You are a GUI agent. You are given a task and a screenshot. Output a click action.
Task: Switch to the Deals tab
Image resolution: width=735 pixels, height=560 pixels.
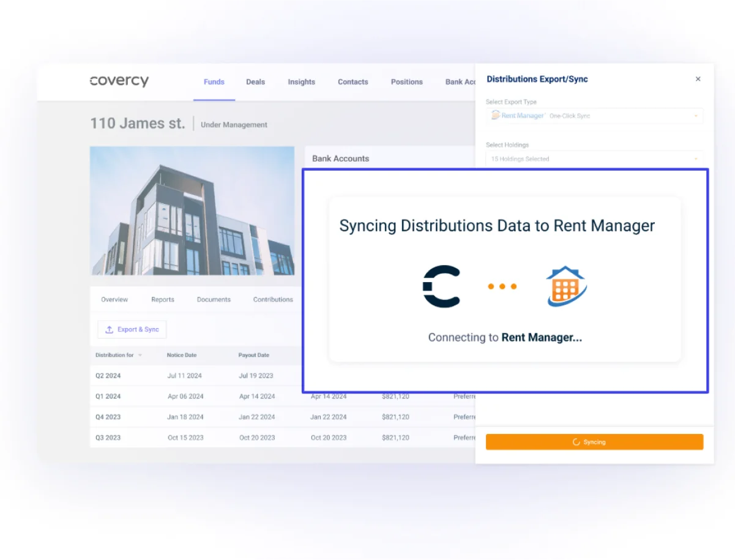click(x=255, y=81)
